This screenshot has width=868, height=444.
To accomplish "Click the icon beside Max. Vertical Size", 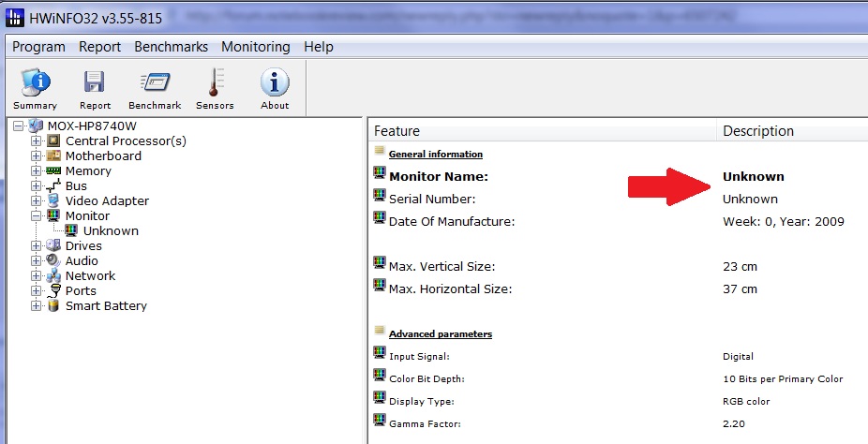I will (x=380, y=262).
